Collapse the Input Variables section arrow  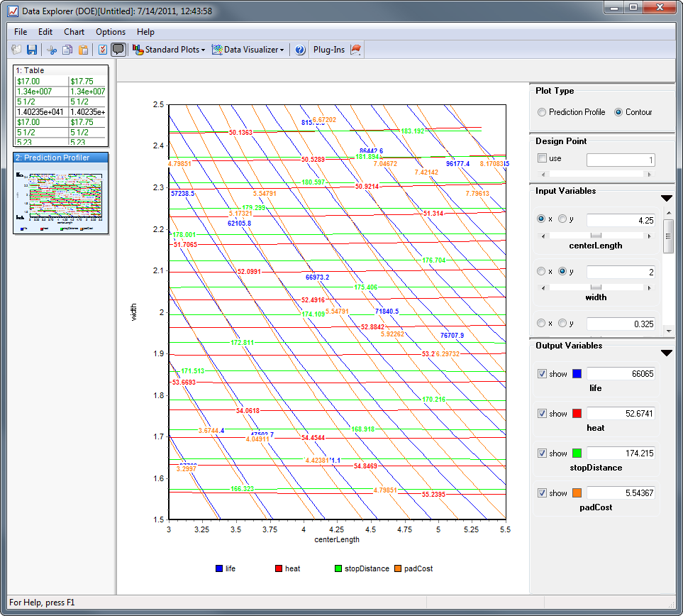tap(666, 199)
